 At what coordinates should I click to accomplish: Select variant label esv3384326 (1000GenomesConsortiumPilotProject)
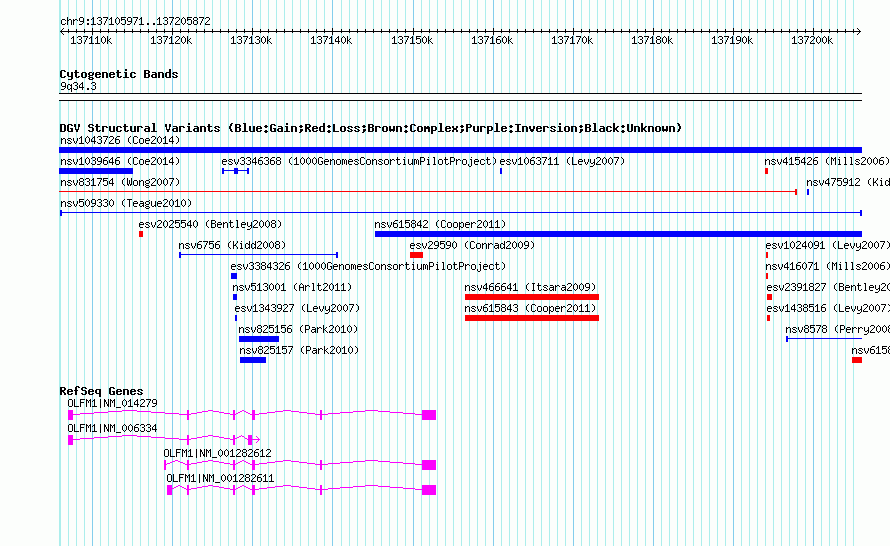pos(368,266)
